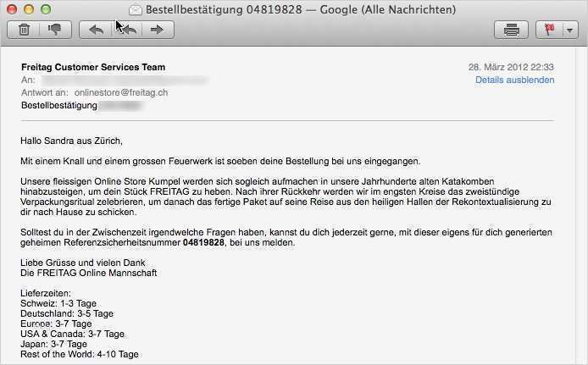Zoom the window with the green button
Image resolution: width=588 pixels, height=365 pixels.
[x=44, y=9]
